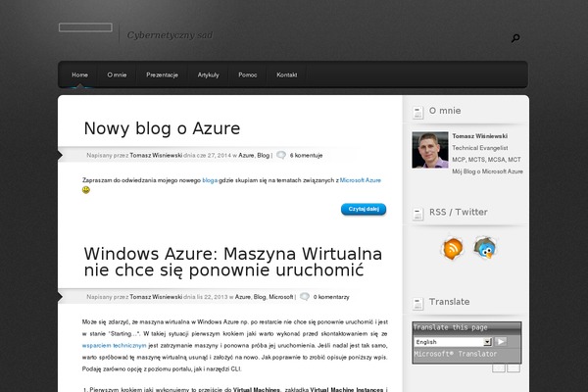Open the Artykuły menu page

[208, 74]
